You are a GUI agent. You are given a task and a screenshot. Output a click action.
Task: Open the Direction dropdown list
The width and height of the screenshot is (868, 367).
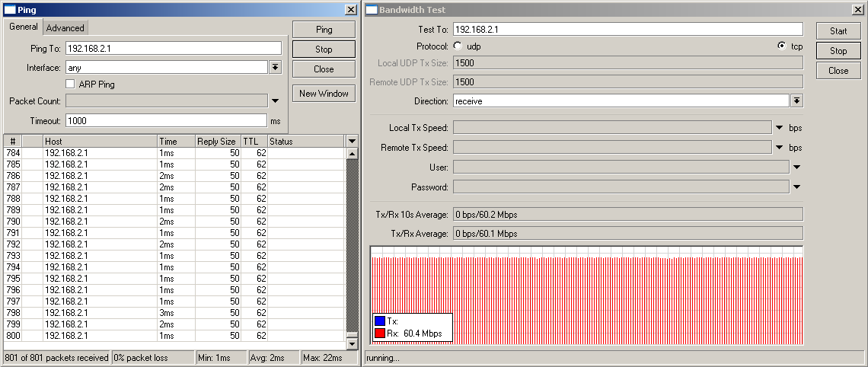pos(796,101)
